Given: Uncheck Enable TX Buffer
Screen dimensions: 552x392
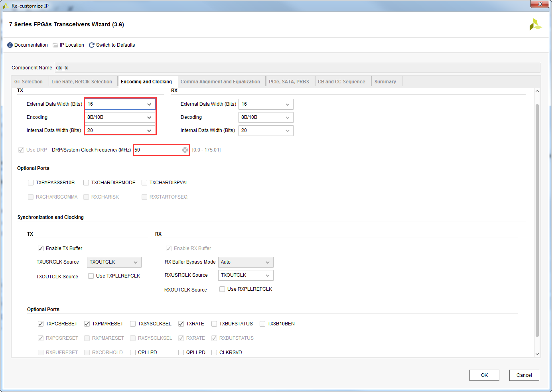Looking at the screenshot, I should tap(41, 248).
